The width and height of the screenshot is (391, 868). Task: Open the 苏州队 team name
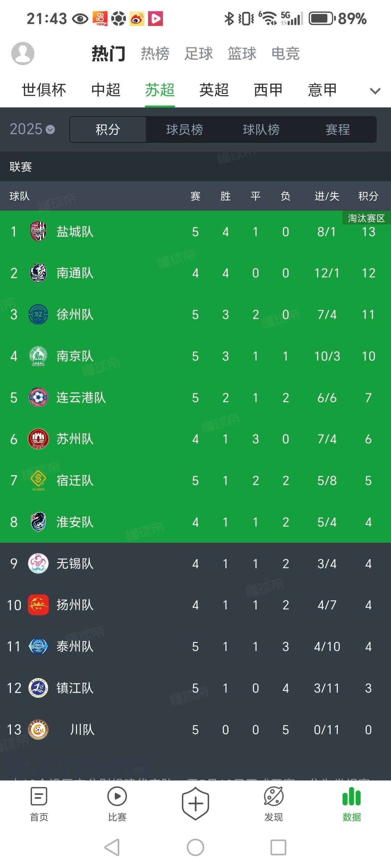(75, 439)
